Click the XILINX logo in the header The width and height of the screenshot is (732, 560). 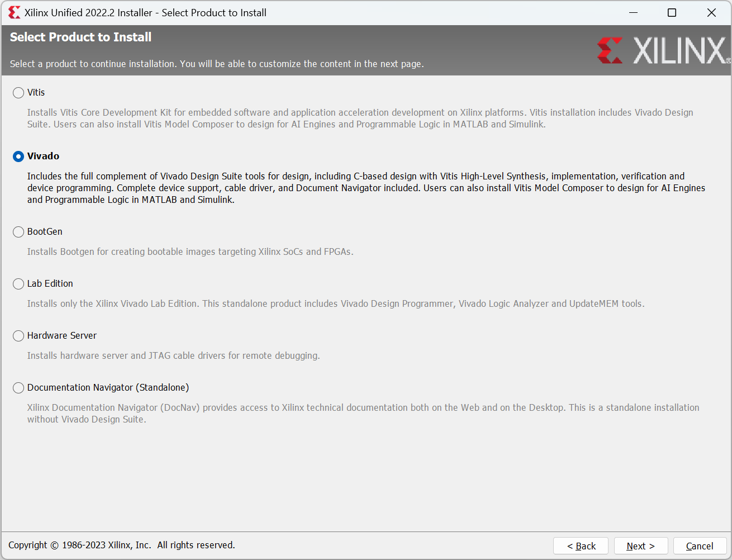[x=663, y=51]
